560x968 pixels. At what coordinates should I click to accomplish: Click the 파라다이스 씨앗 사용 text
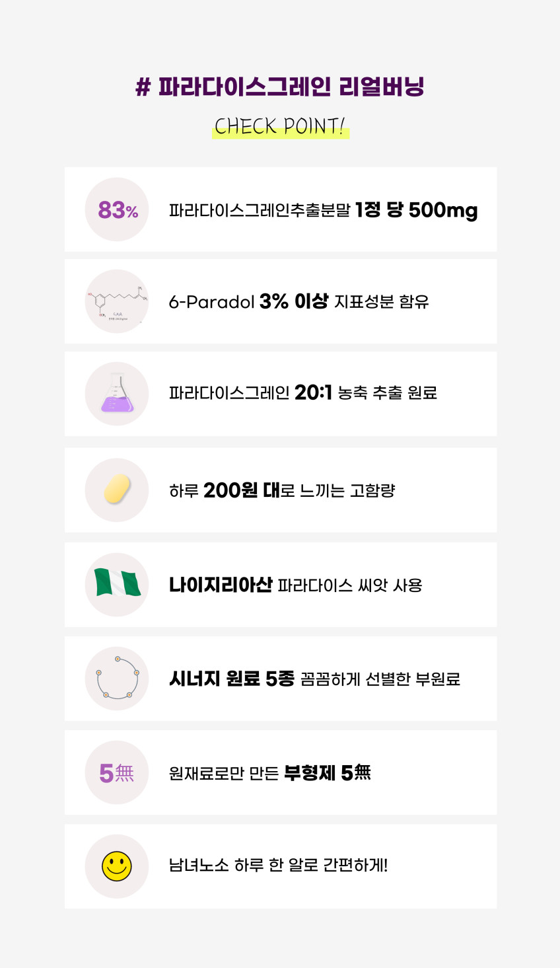pos(350,585)
